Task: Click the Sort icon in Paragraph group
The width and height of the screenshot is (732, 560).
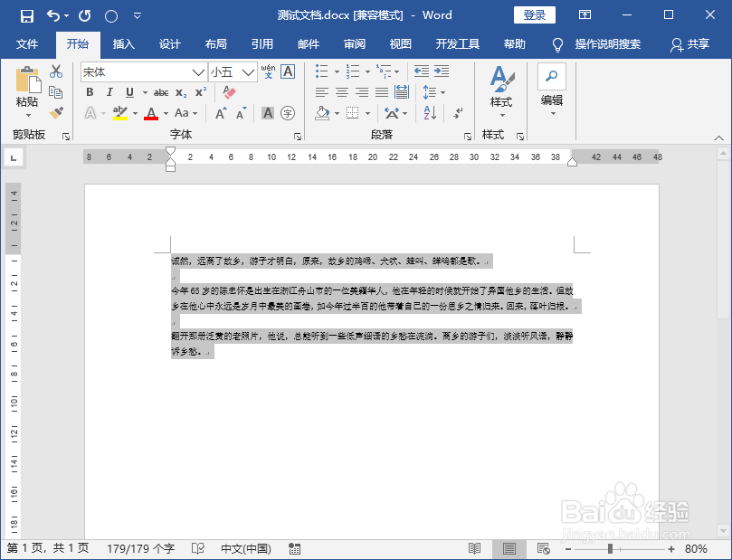Action: coord(429,111)
